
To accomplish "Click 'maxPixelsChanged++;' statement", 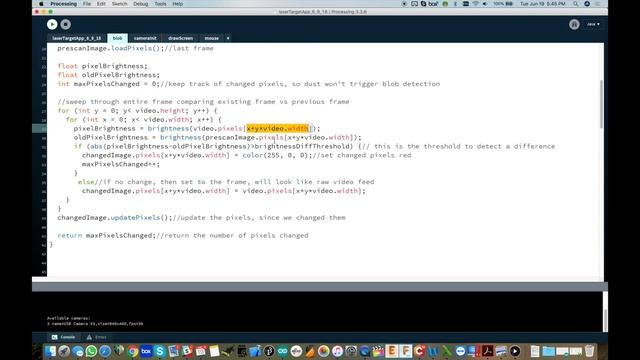I will pos(121,164).
